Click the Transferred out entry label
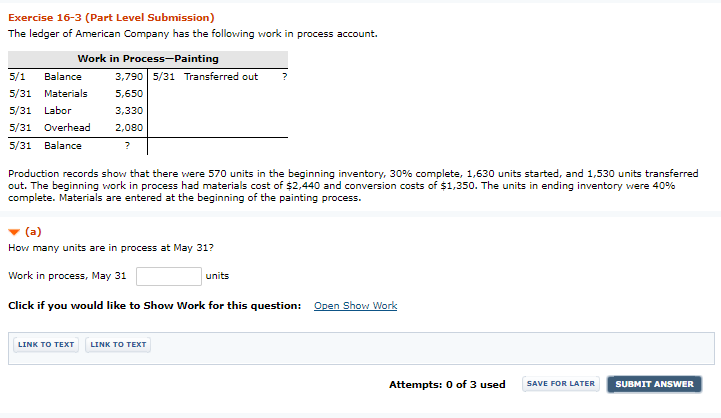This screenshot has width=721, height=418. point(220,77)
